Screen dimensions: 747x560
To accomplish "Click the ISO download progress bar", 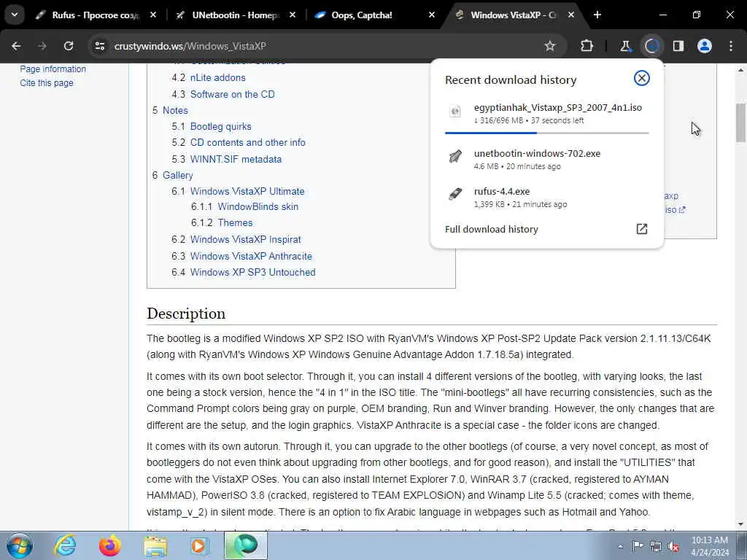I will pos(547,133).
